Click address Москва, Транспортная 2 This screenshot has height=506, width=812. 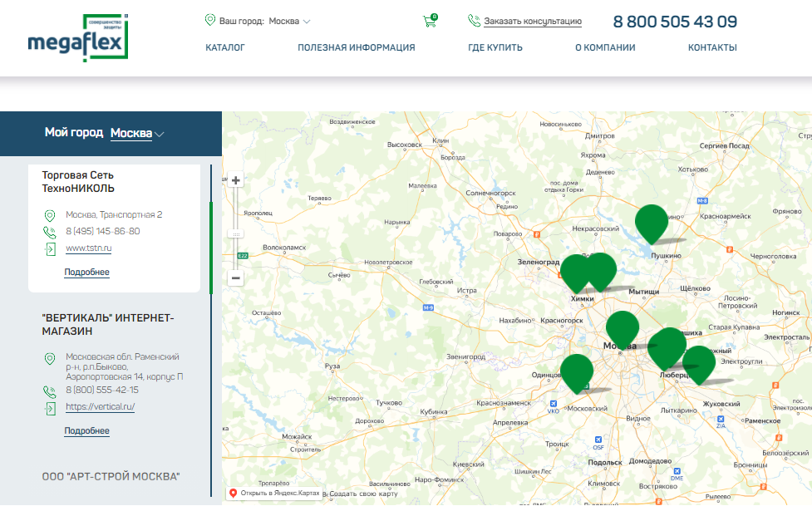[x=114, y=214]
